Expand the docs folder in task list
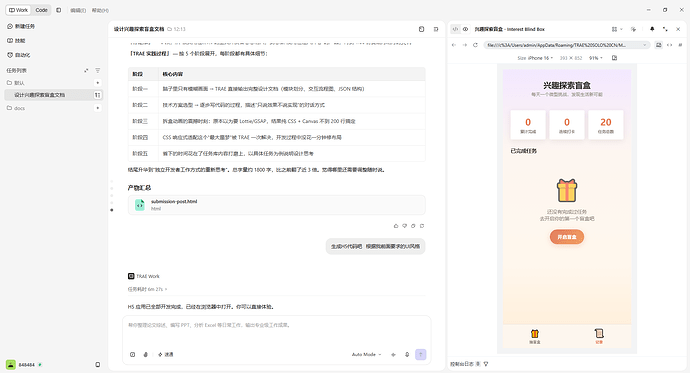 (x=16, y=108)
